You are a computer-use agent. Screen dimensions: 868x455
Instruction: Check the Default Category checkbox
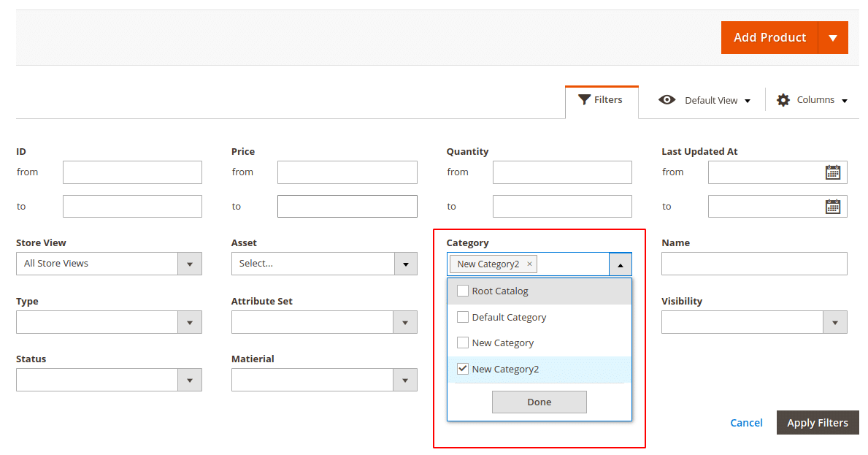coord(463,317)
